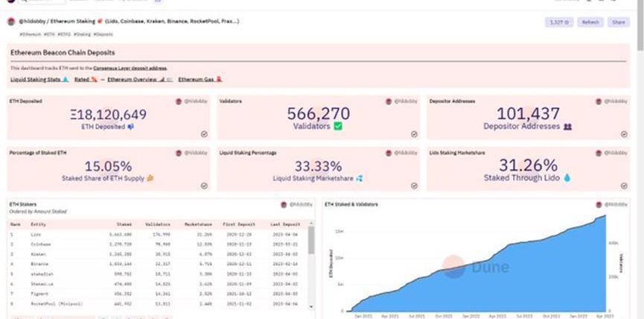Open the Ethereum Gas link
Image resolution: width=644 pixels, height=319 pixels.
point(200,79)
